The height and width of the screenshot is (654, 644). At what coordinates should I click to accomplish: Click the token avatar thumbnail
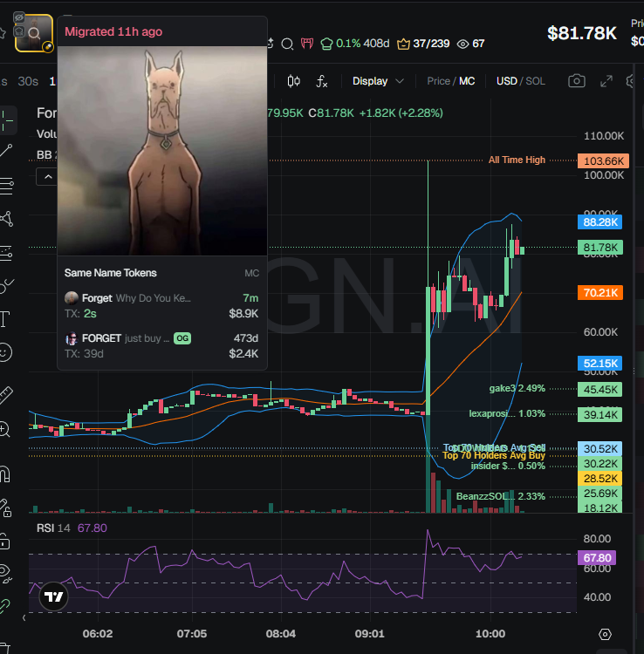pos(34,33)
